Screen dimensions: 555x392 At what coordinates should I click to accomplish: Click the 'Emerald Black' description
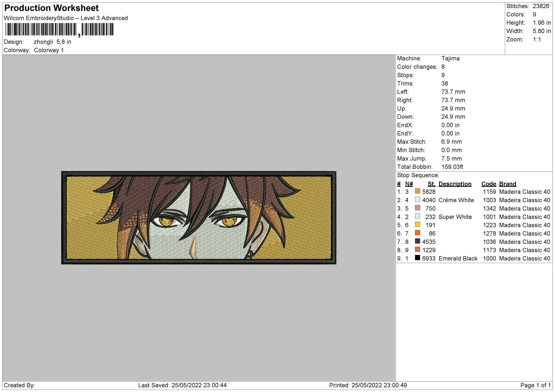[x=458, y=259]
